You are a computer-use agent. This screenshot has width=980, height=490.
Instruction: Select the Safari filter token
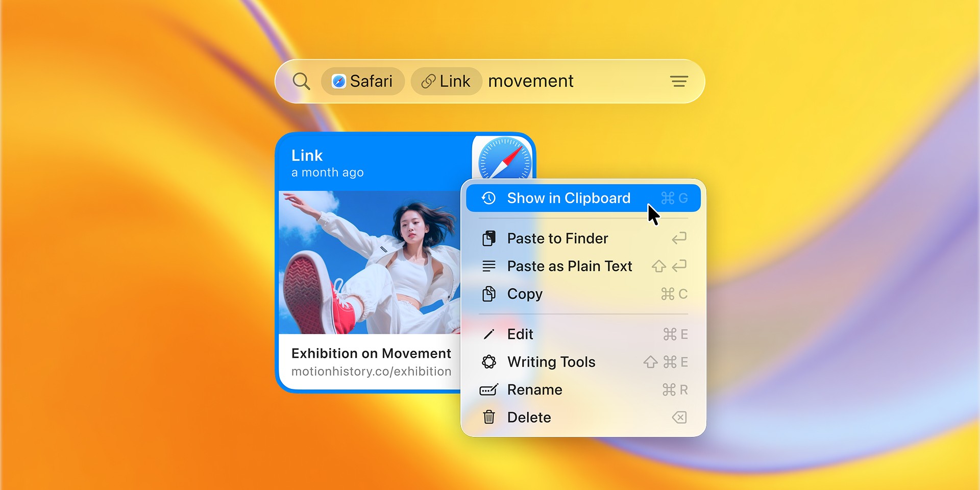pos(362,81)
